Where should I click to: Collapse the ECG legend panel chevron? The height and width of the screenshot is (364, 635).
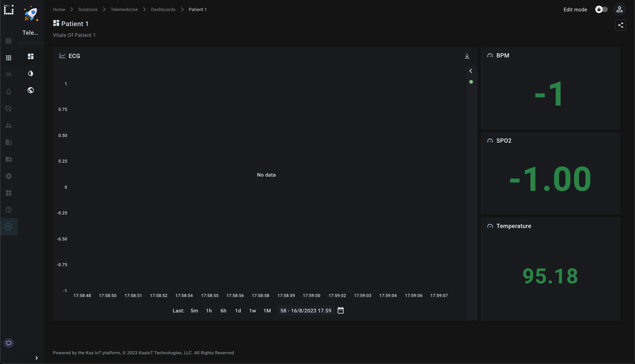(x=471, y=71)
